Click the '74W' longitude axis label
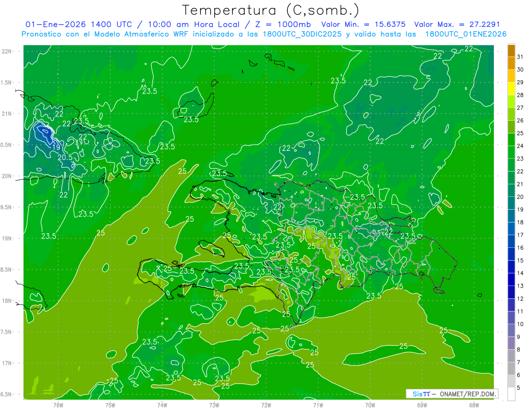 pos(162,405)
